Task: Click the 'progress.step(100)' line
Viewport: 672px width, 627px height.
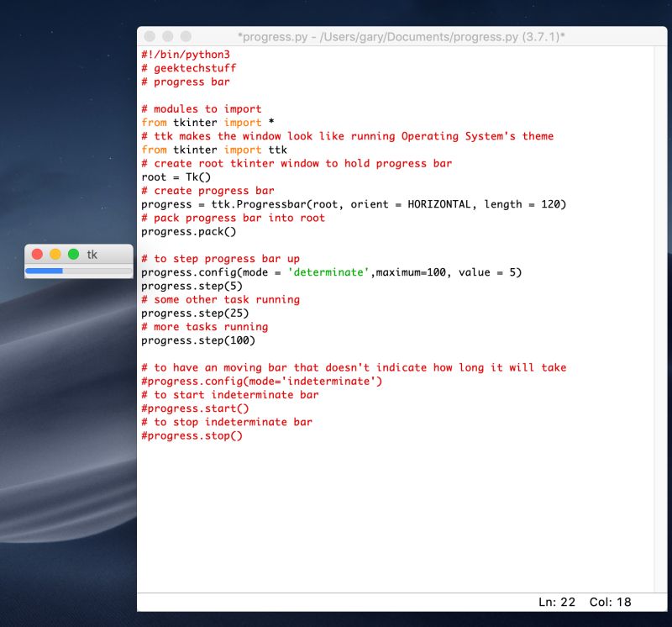Action: click(198, 340)
